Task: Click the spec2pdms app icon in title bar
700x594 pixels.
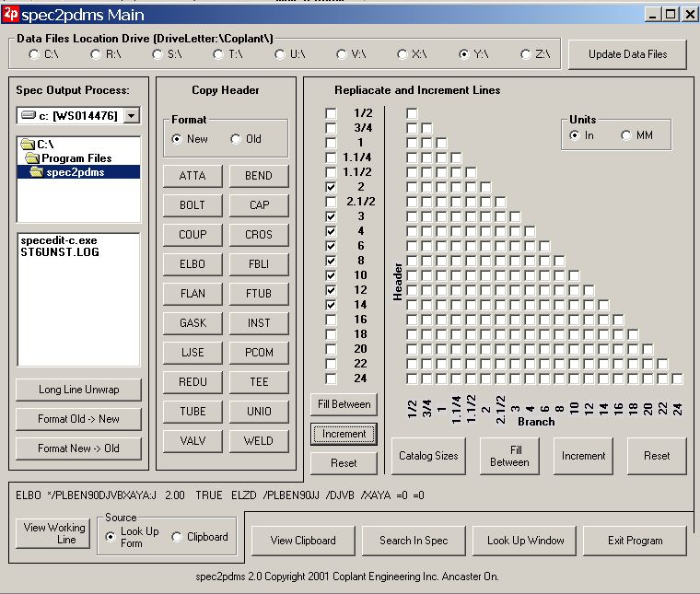Action: (x=10, y=15)
